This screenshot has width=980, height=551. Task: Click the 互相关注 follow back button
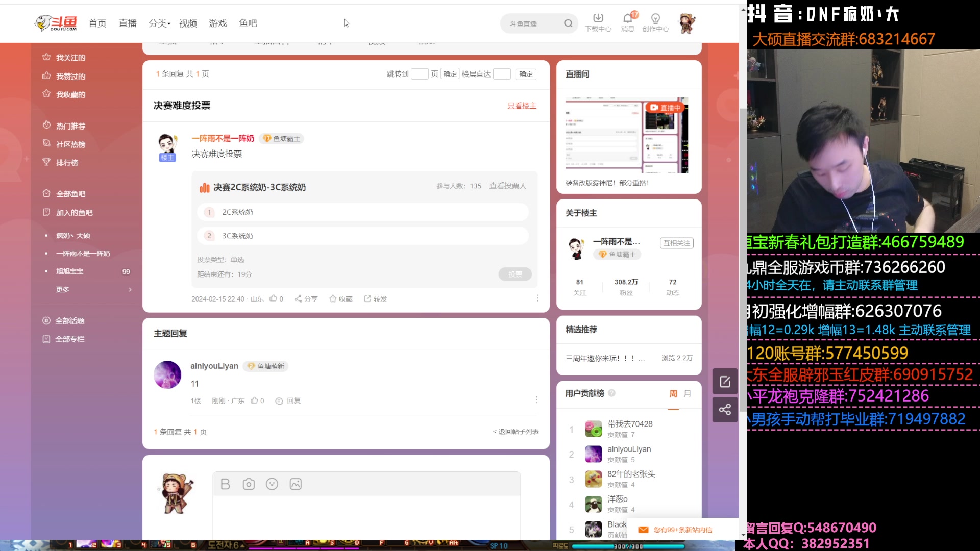click(676, 243)
